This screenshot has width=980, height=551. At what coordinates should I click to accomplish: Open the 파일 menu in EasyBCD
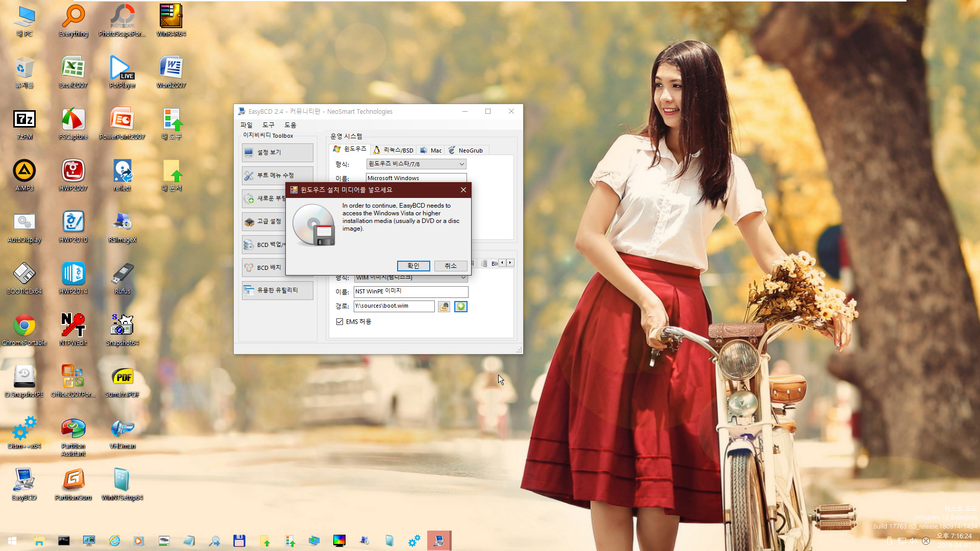pyautogui.click(x=247, y=125)
